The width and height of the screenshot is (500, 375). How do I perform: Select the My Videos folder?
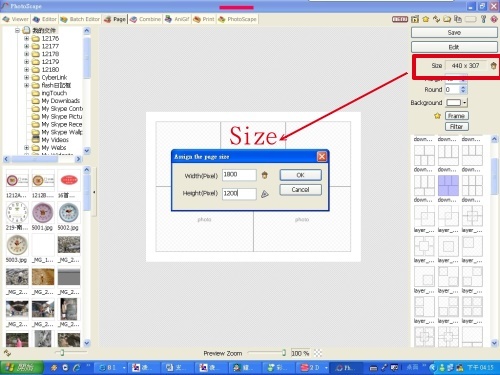[55, 140]
